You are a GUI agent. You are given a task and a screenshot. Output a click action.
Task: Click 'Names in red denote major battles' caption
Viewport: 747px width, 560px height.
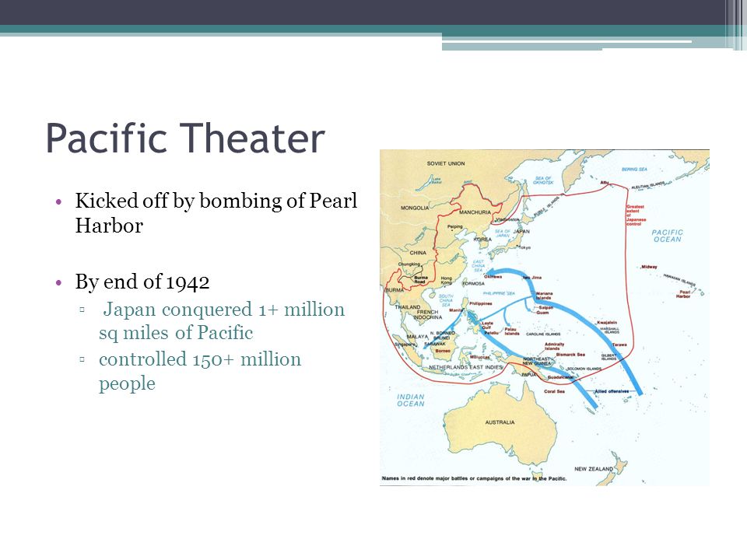tap(474, 478)
